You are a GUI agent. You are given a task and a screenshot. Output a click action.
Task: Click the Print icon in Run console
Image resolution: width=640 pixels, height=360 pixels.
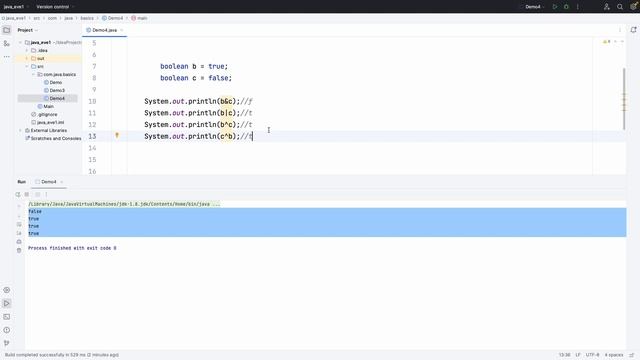pos(19,242)
